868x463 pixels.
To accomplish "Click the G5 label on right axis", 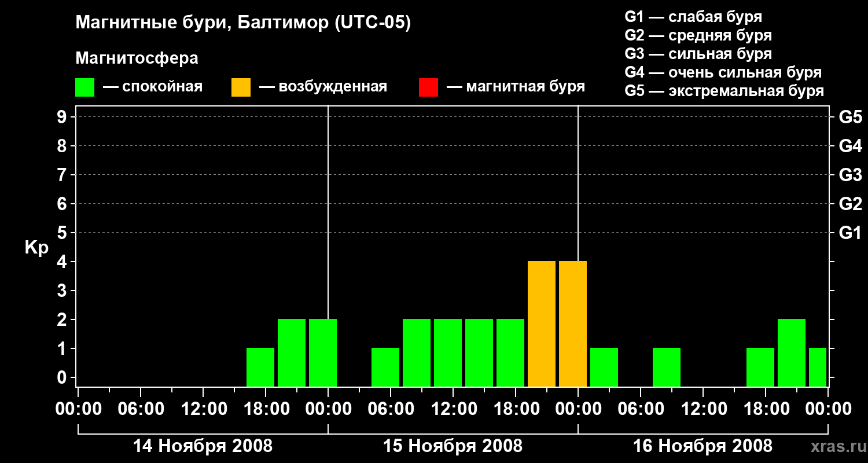I will pyautogui.click(x=850, y=117).
